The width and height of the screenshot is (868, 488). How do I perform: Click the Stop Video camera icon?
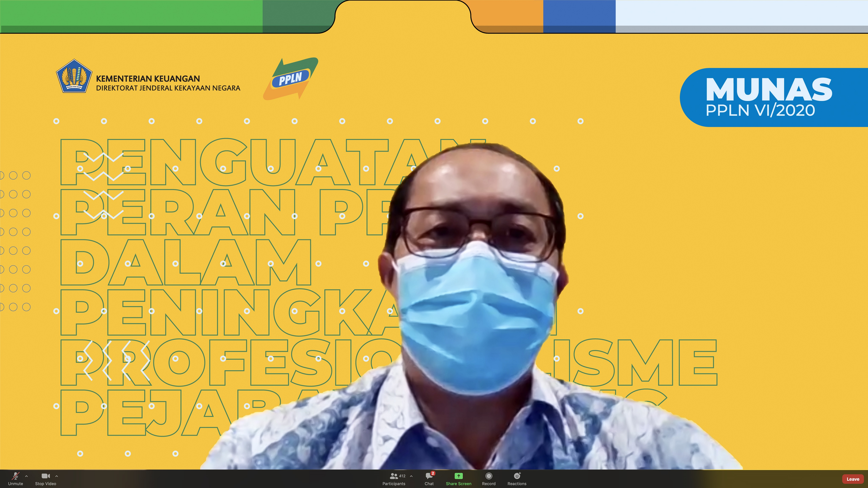pos(46,476)
